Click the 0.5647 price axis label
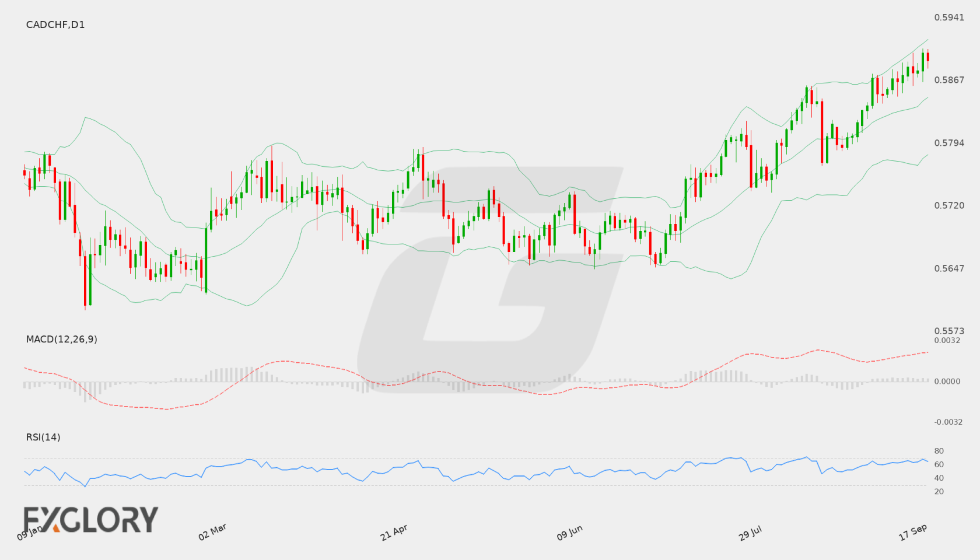The height and width of the screenshot is (560, 980). (949, 268)
